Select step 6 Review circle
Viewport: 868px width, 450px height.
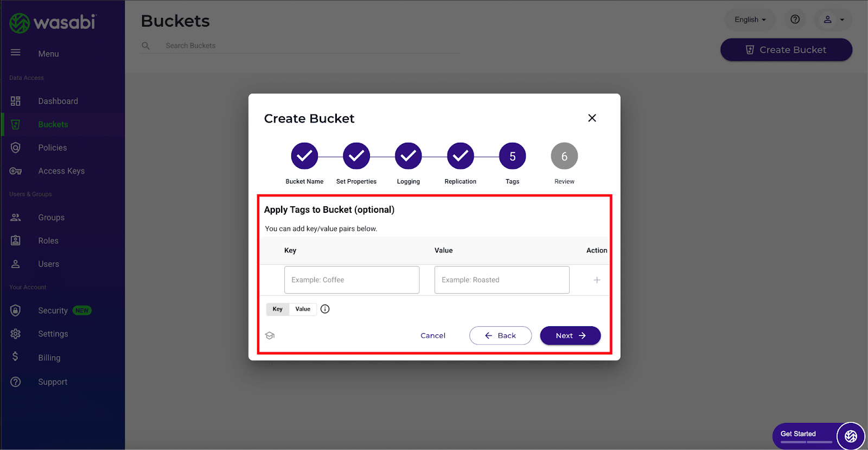(564, 156)
